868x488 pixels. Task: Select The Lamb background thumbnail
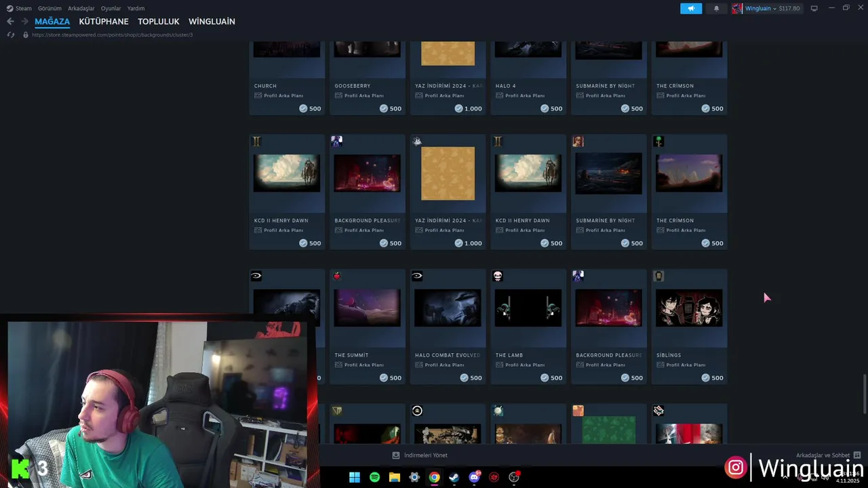click(528, 308)
